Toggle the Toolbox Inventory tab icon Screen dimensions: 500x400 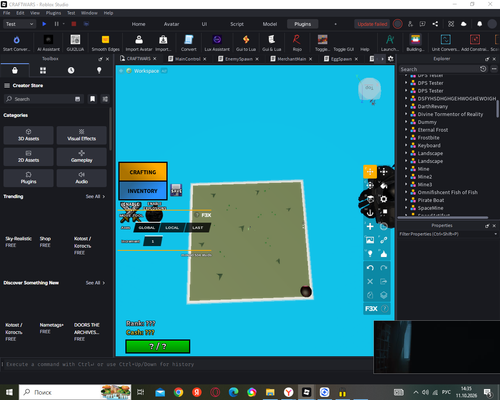pyautogui.click(x=43, y=70)
